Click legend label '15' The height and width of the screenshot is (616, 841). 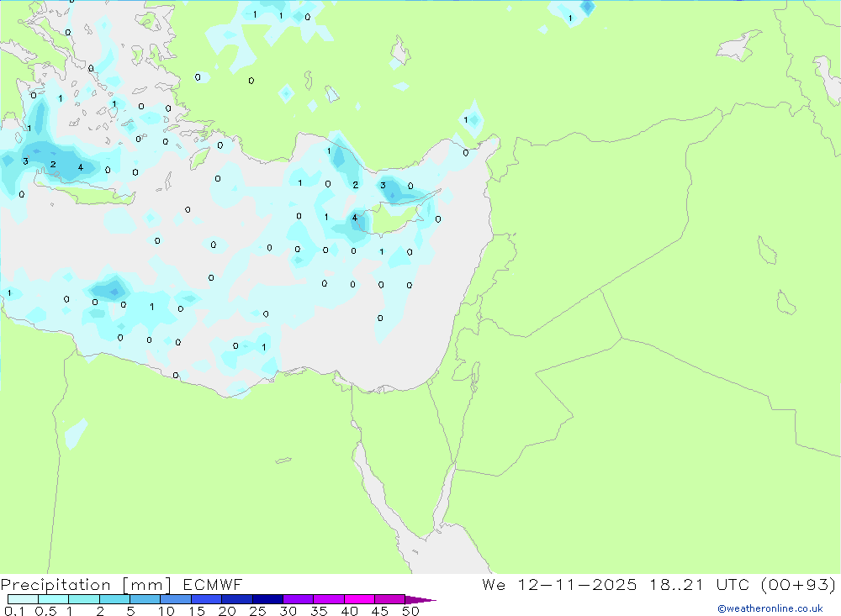pyautogui.click(x=197, y=611)
